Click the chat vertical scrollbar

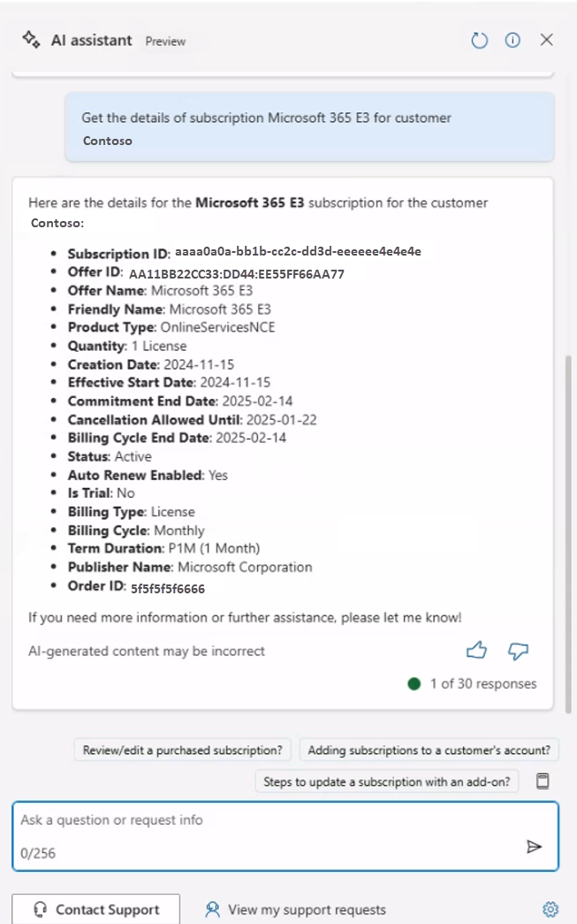point(569,531)
